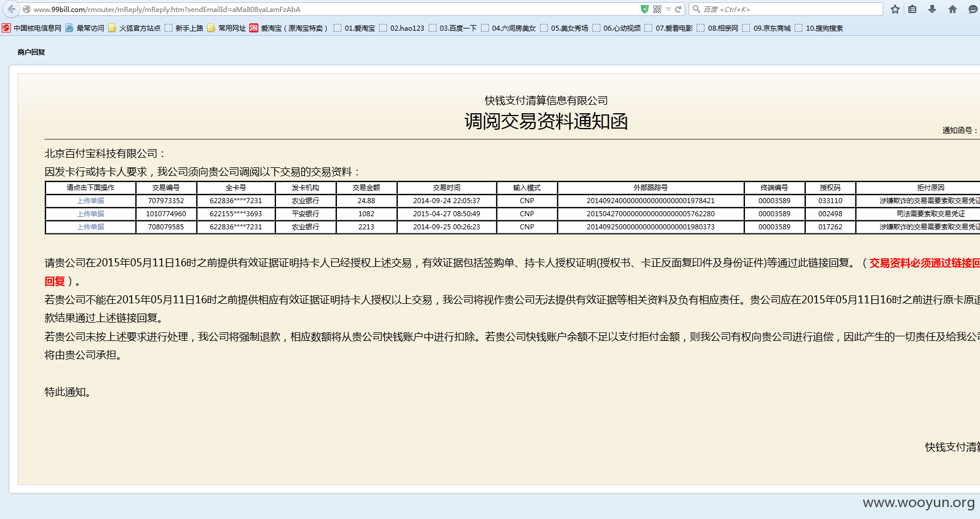The height and width of the screenshot is (519, 980).
Task: Select authorization code 002498
Action: pyautogui.click(x=830, y=214)
